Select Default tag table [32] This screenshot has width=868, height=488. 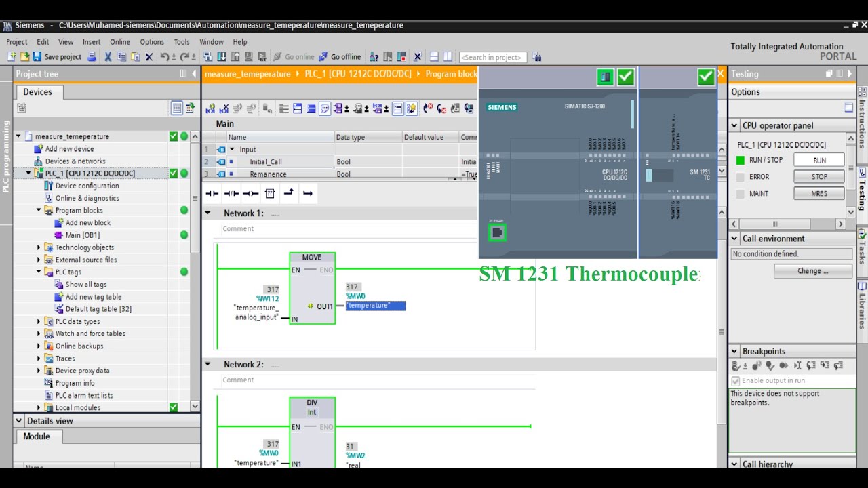(98, 309)
